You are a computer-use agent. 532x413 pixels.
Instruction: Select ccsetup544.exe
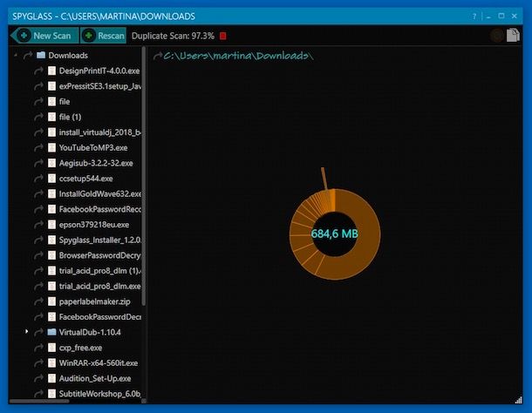pyautogui.click(x=85, y=179)
